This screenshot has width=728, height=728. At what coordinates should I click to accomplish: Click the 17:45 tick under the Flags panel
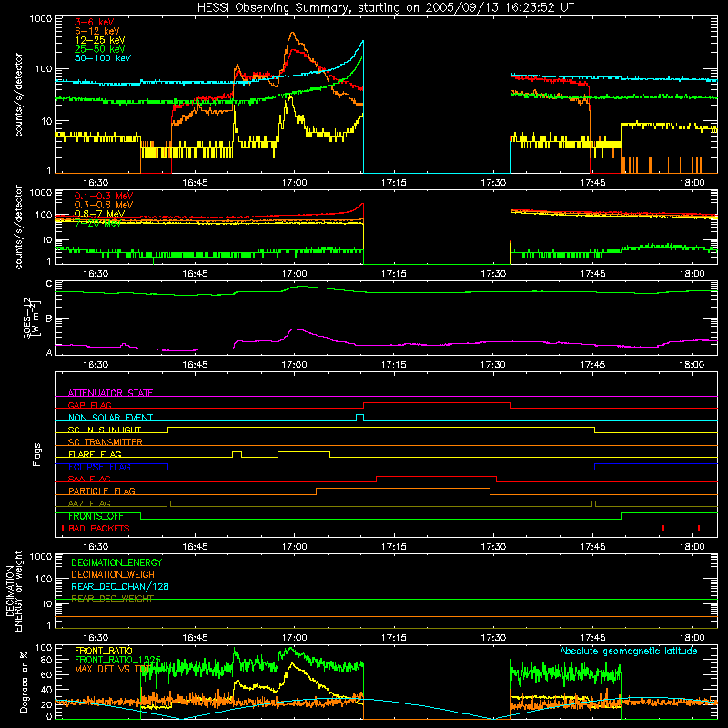tap(592, 547)
